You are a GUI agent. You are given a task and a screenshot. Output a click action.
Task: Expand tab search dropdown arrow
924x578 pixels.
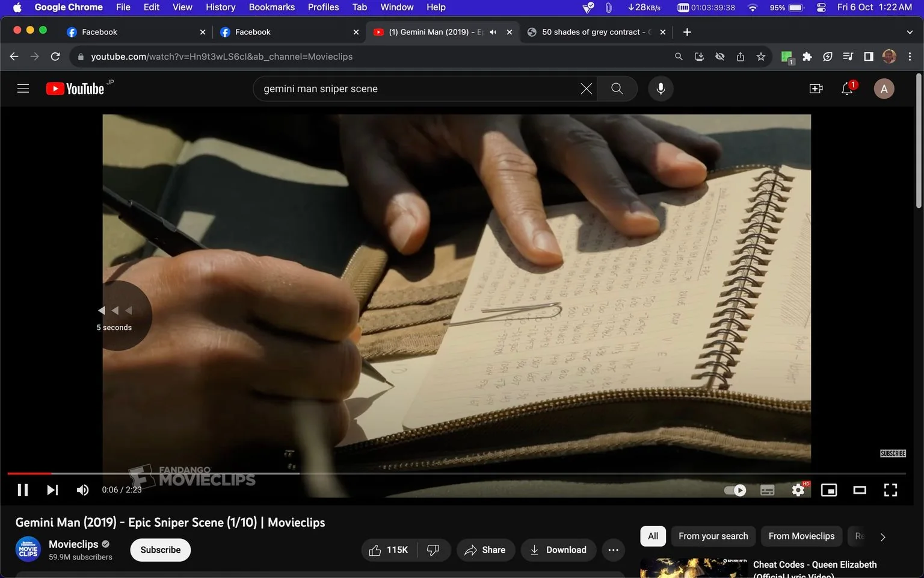click(910, 32)
